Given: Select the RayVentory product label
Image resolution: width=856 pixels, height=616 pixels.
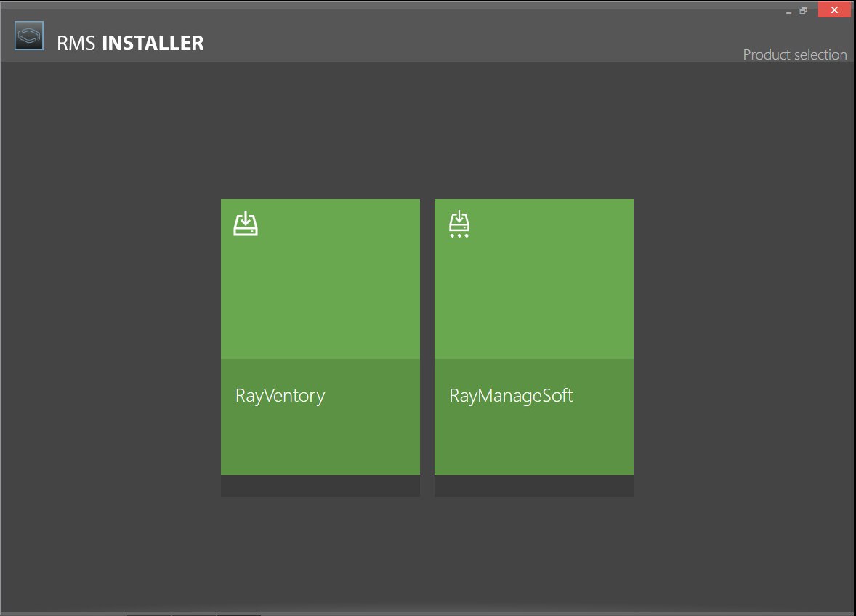Looking at the screenshot, I should [x=280, y=396].
